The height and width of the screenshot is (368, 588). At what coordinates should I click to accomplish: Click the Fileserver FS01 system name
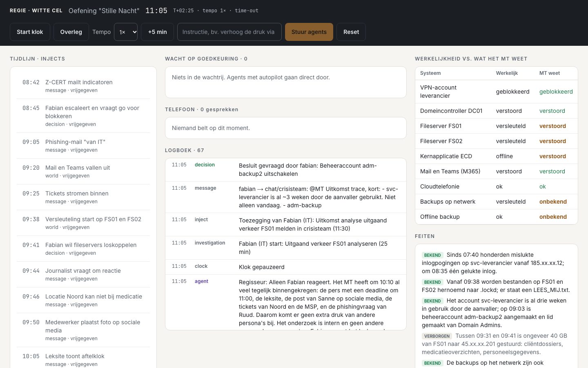coord(441,126)
